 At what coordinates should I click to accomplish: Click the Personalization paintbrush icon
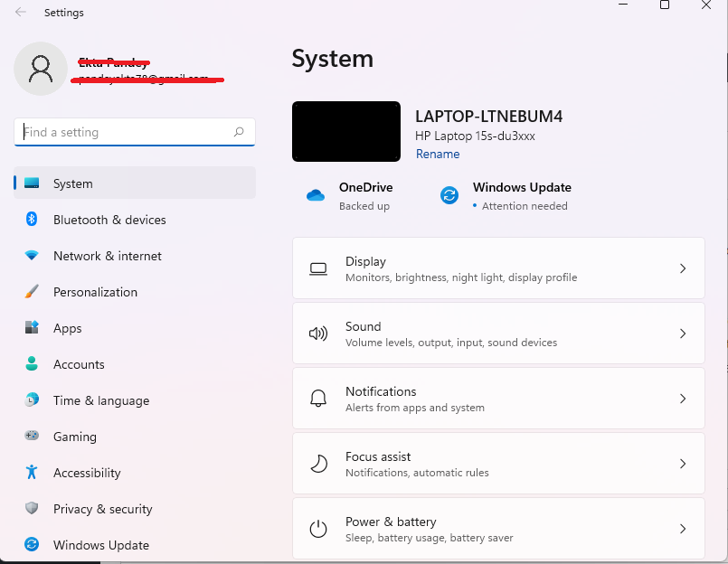pos(32,292)
